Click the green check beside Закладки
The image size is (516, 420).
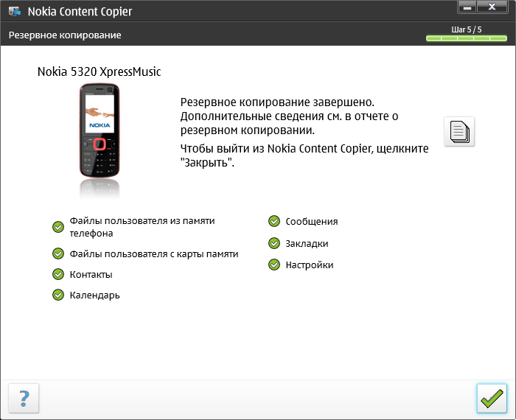click(x=274, y=243)
